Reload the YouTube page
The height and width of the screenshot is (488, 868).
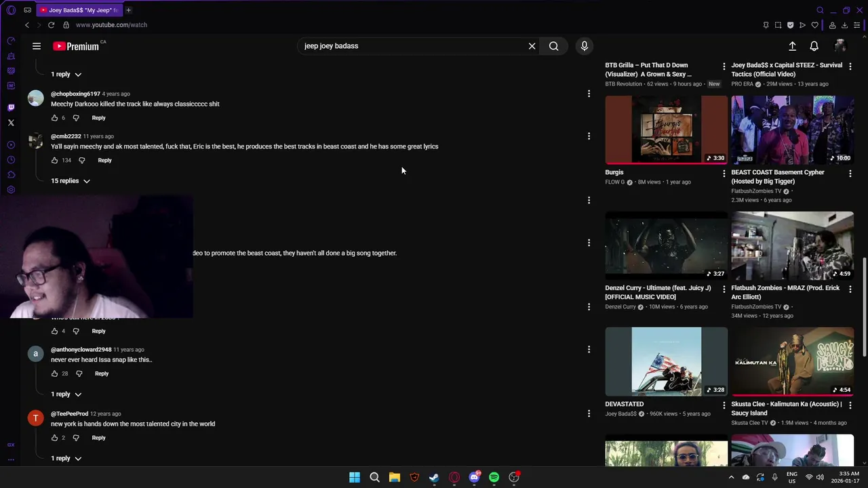[51, 25]
